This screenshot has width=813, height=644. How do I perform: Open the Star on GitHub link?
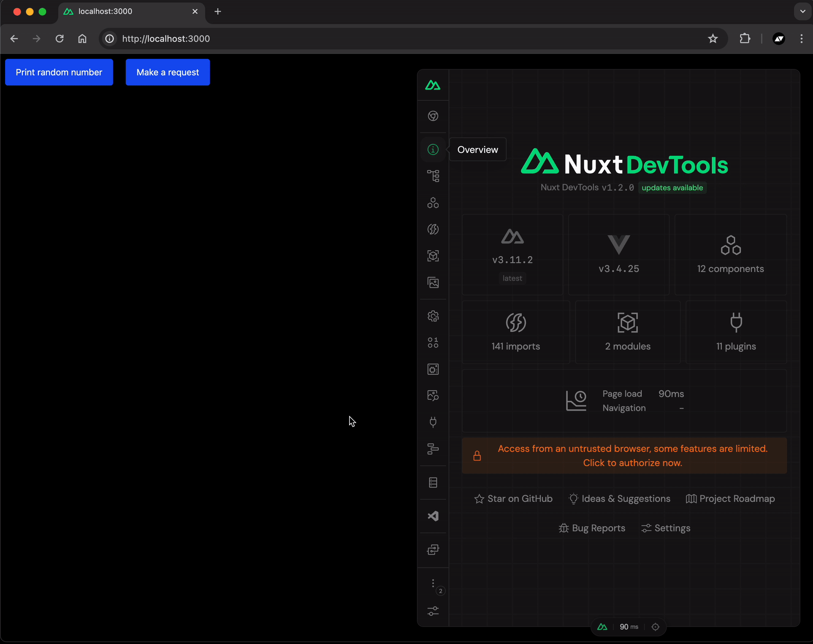tap(514, 499)
